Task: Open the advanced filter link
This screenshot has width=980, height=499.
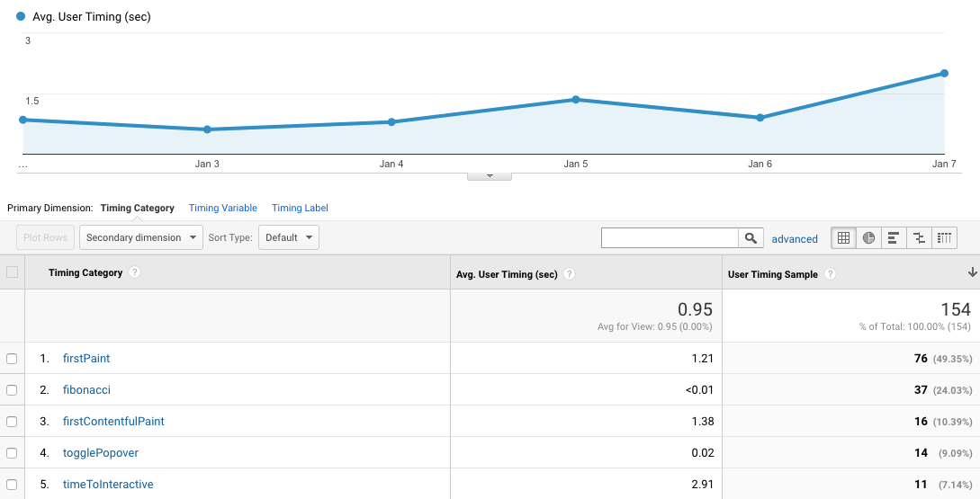Action: 795,239
